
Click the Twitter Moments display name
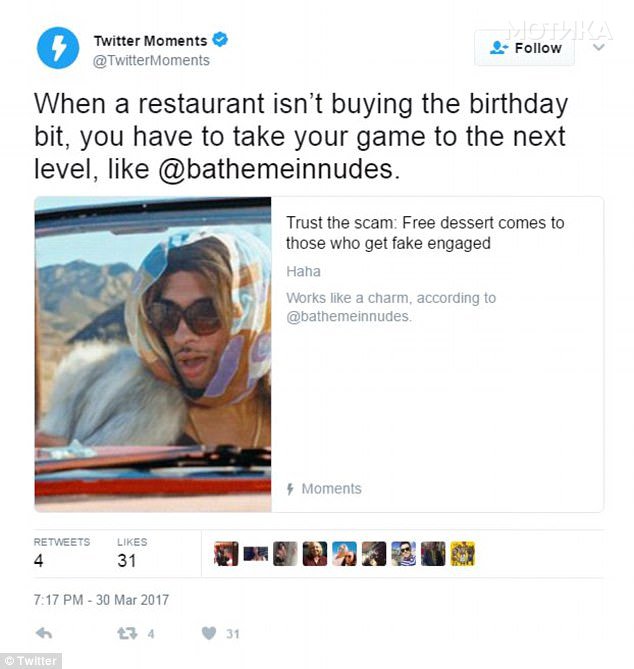(150, 41)
